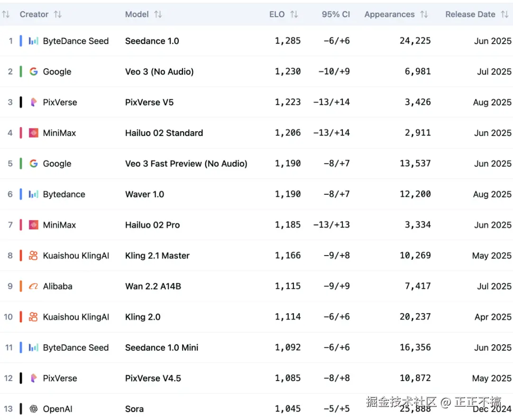Click the rank sort arrows in the first column
The width and height of the screenshot is (513, 420).
pyautogui.click(x=6, y=15)
